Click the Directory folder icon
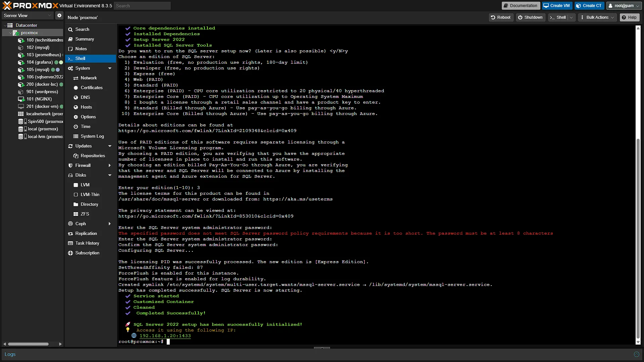This screenshot has width=644, height=362. 76,204
